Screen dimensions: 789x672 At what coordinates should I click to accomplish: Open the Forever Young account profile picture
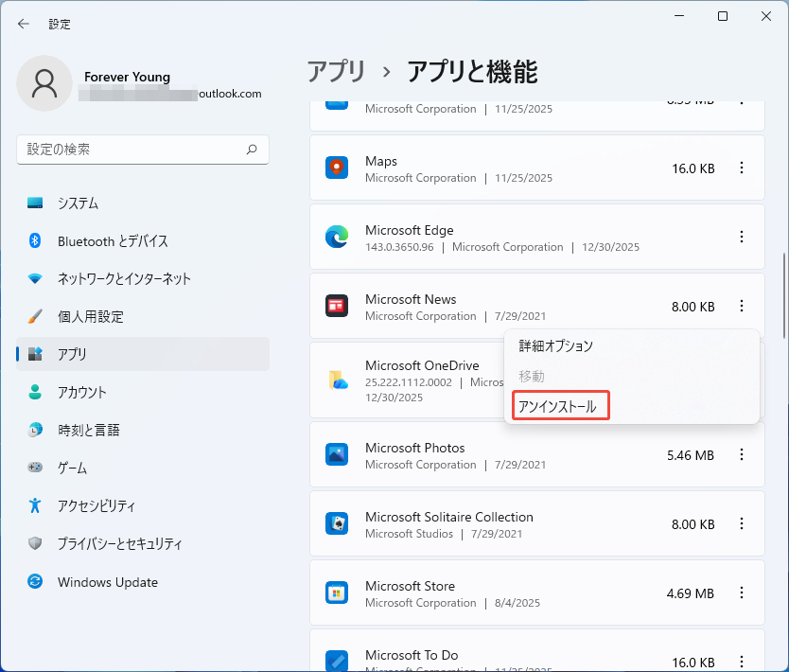(x=44, y=83)
